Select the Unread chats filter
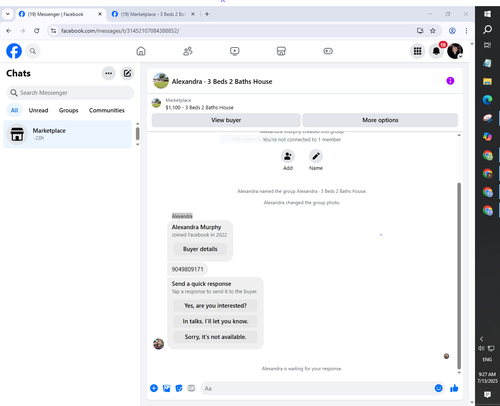Image resolution: width=500 pixels, height=406 pixels. point(38,110)
